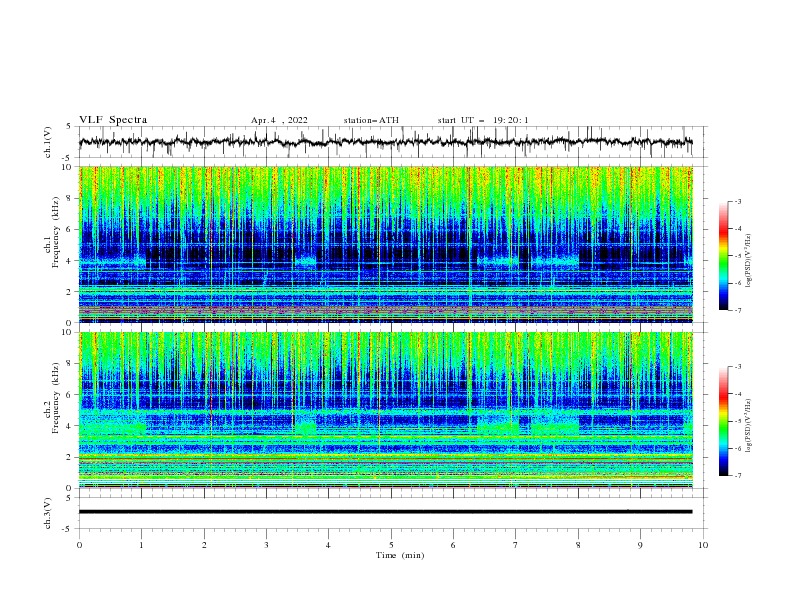This screenshot has width=792, height=612.
Task: Click the "5" tick on ch.1(V) axis
Action: tap(68, 127)
